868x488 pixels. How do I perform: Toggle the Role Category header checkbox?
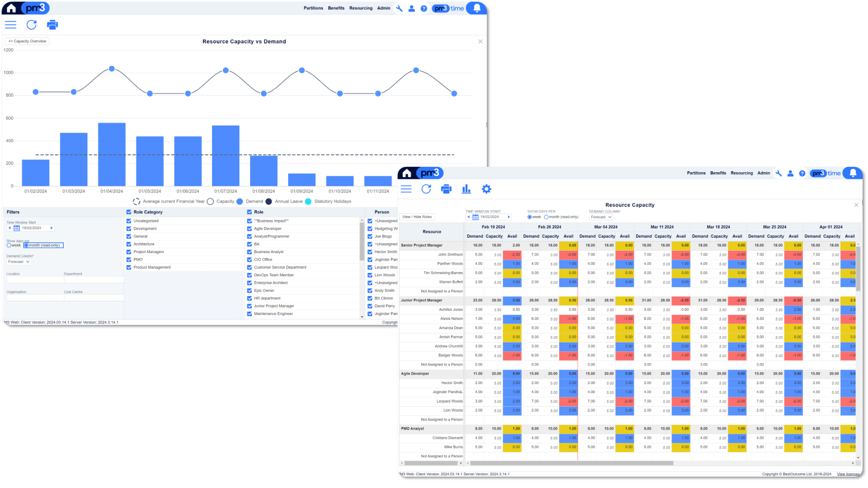129,212
